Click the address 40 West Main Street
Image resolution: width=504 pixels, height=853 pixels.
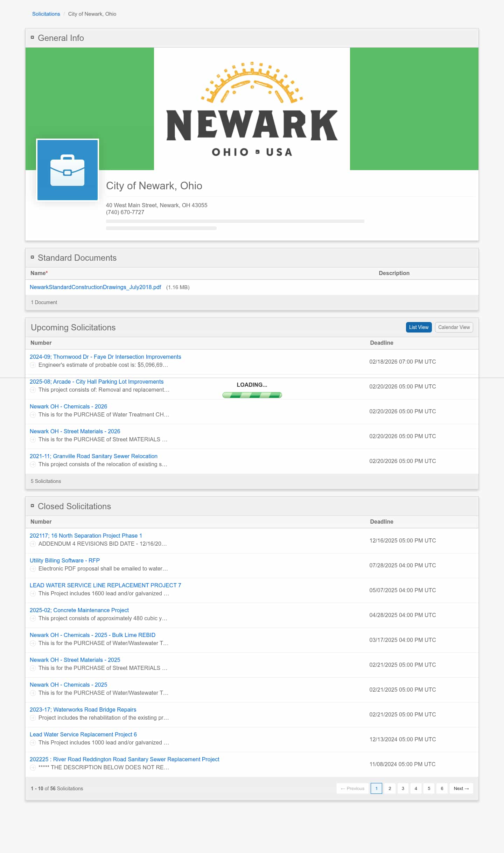click(x=156, y=205)
